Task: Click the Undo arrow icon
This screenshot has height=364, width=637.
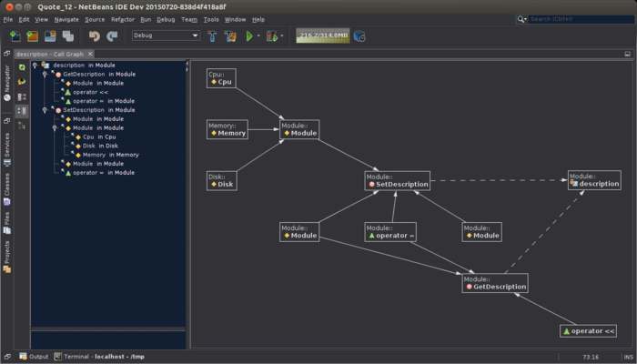Action: pos(94,36)
